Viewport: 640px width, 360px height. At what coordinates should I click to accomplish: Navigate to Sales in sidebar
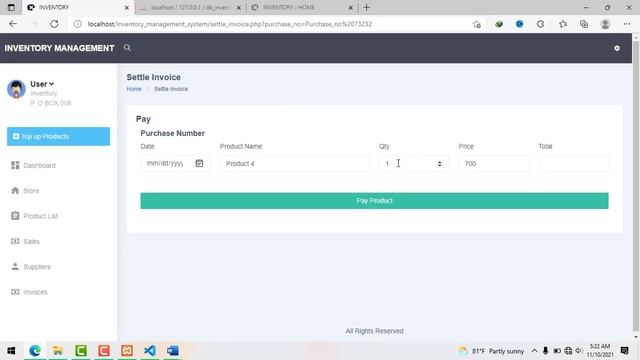[x=31, y=241]
